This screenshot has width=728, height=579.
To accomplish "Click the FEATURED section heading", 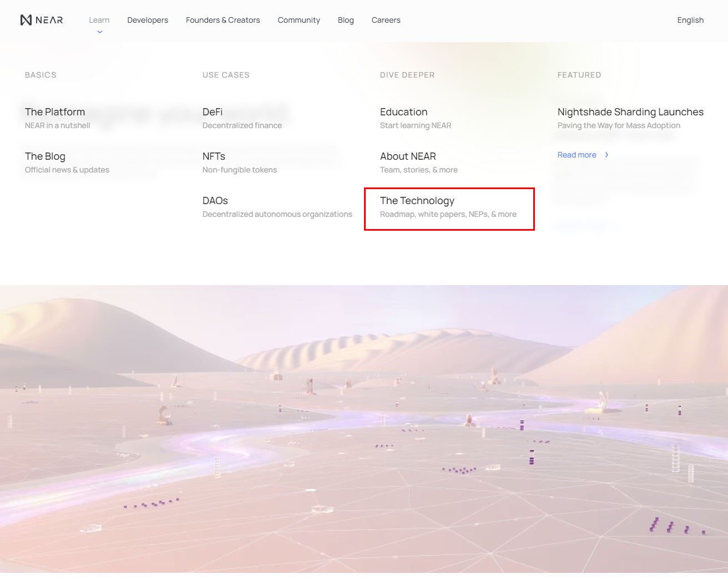I will (x=579, y=75).
